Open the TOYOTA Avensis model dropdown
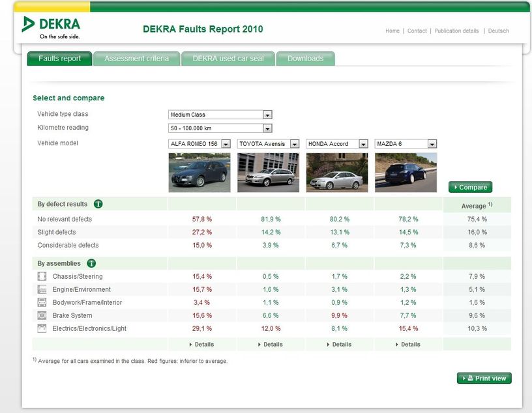This screenshot has width=532, height=413. [268, 144]
